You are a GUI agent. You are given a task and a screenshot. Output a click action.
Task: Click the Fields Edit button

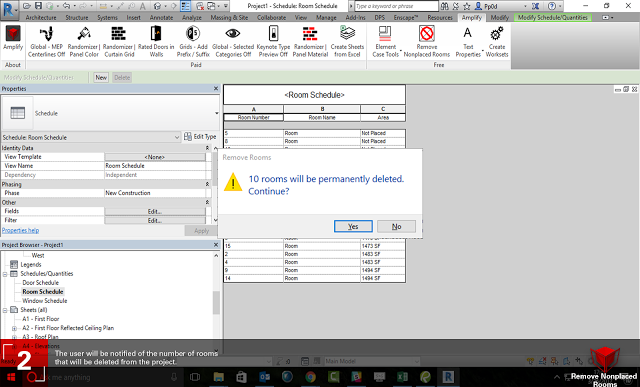pos(155,211)
